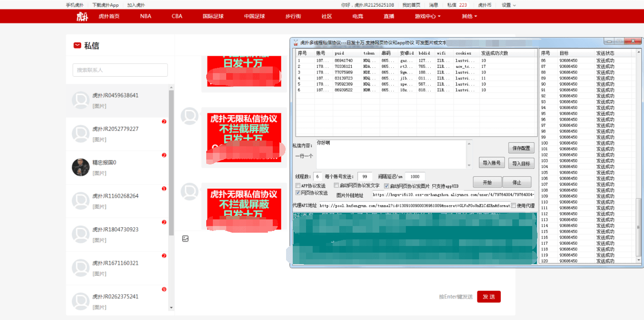Go to 虎扑首页 in the navbar
Image resolution: width=644 pixels, height=320 pixels.
(109, 16)
